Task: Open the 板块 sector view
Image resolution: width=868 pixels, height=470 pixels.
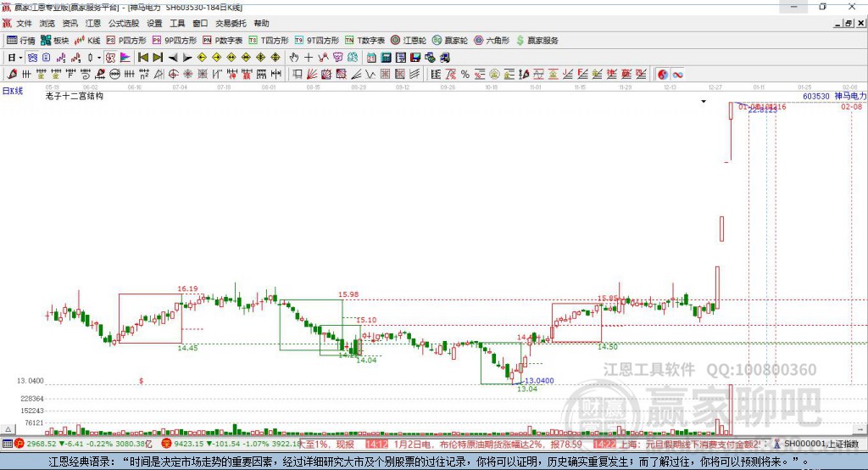Action: (55, 41)
